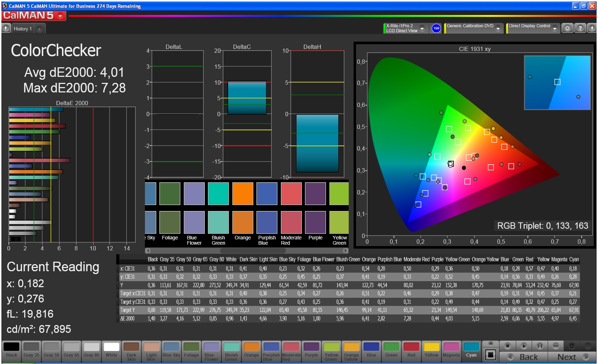Click the Cyan column header in data table

[x=574, y=260]
